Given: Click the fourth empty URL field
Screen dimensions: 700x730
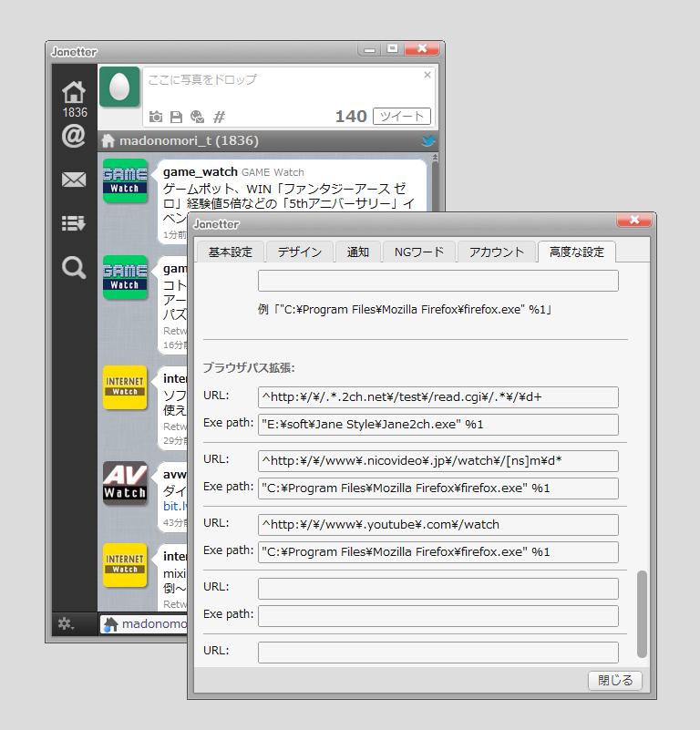Looking at the screenshot, I should click(438, 589).
